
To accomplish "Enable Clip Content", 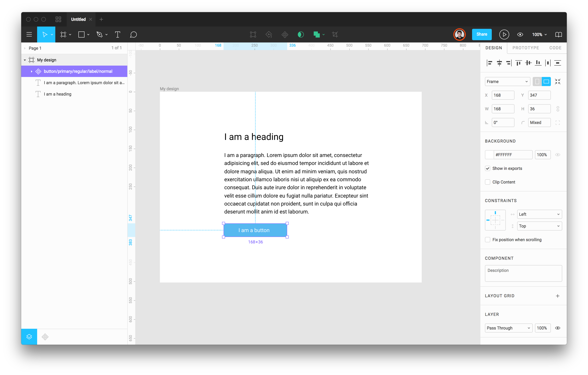I will click(488, 182).
